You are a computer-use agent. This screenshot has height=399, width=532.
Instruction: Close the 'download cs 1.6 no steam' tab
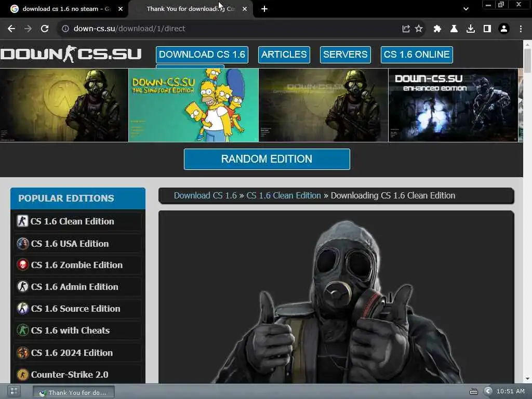click(121, 9)
